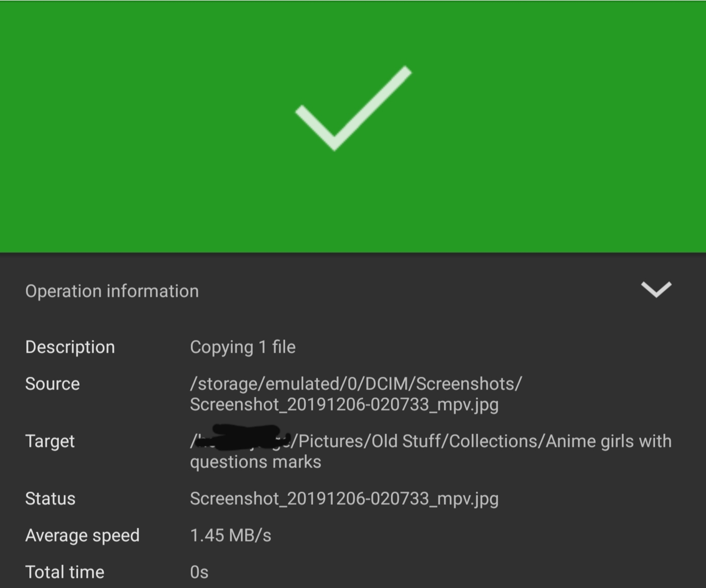Select the Source label
The width and height of the screenshot is (706, 588).
pyautogui.click(x=52, y=384)
